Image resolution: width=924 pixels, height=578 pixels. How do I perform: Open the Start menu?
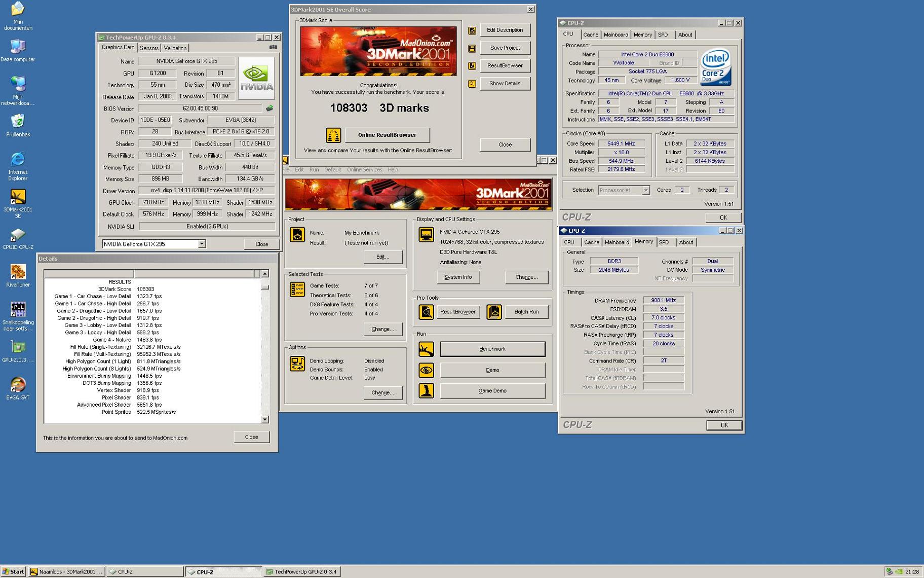(13, 572)
